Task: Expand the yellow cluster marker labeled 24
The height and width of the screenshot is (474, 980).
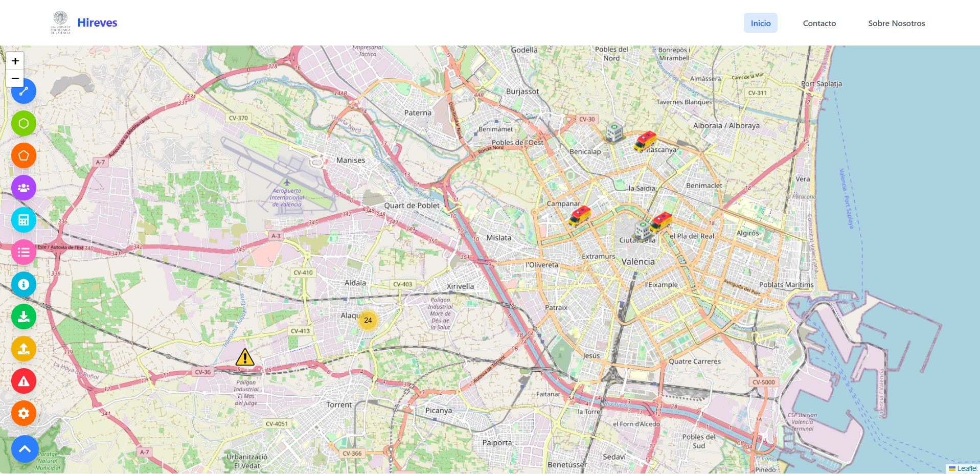Action: pos(368,320)
